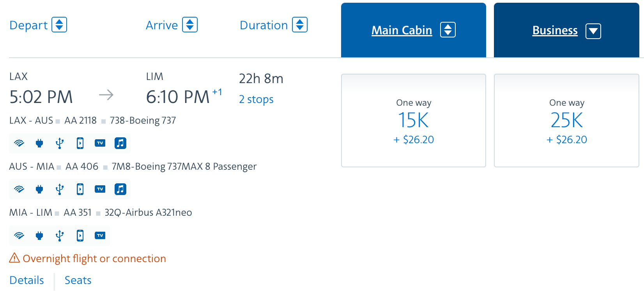Click the streaming entertainment phone icon for AA 2118
The height and width of the screenshot is (291, 644).
point(80,143)
